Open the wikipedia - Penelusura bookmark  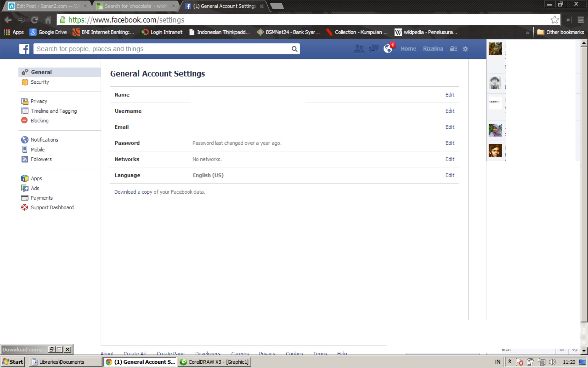pyautogui.click(x=426, y=32)
